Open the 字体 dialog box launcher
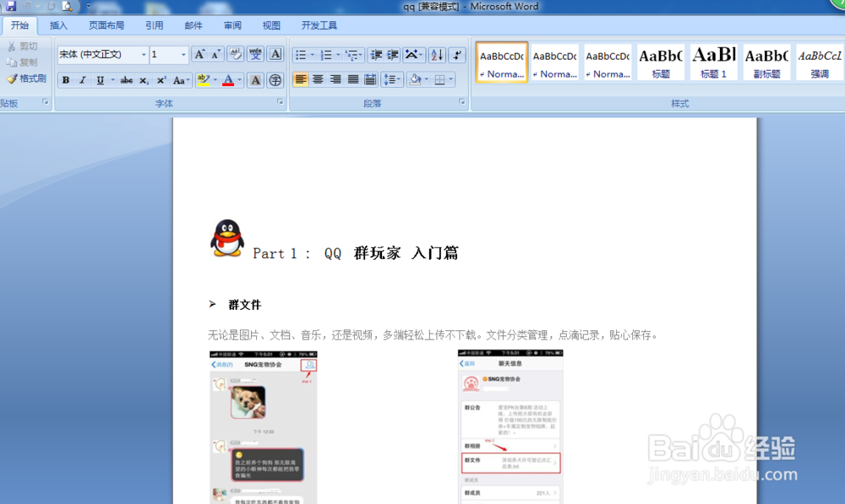 click(x=279, y=102)
